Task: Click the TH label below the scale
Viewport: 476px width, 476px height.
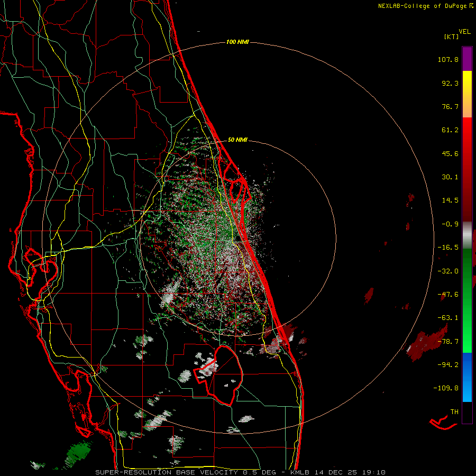Action: (454, 412)
